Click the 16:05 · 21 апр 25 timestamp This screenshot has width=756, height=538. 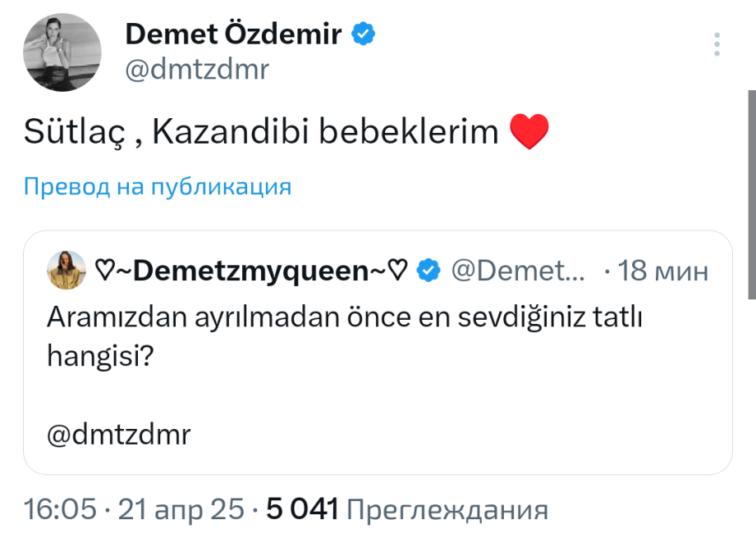pyautogui.click(x=134, y=509)
